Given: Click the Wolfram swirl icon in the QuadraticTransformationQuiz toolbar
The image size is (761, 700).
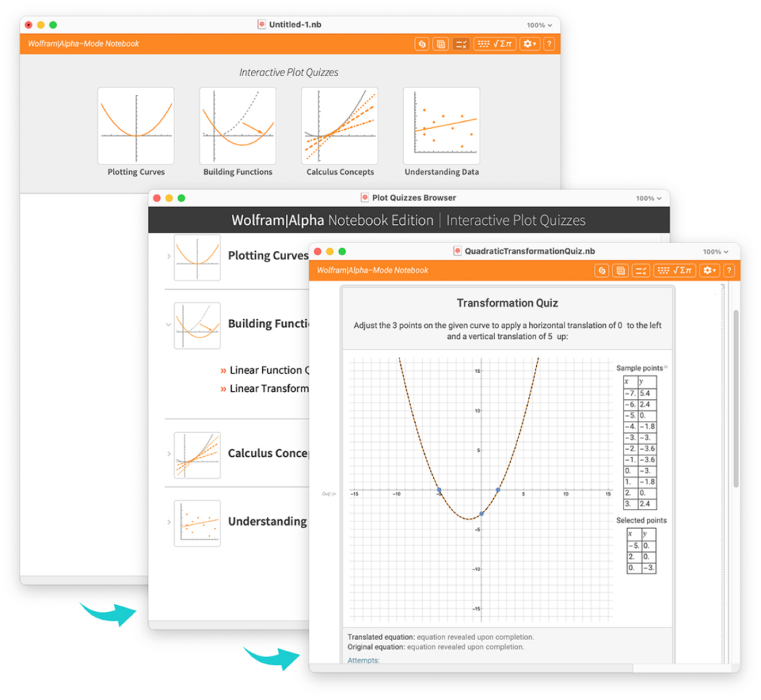Looking at the screenshot, I should coord(602,271).
